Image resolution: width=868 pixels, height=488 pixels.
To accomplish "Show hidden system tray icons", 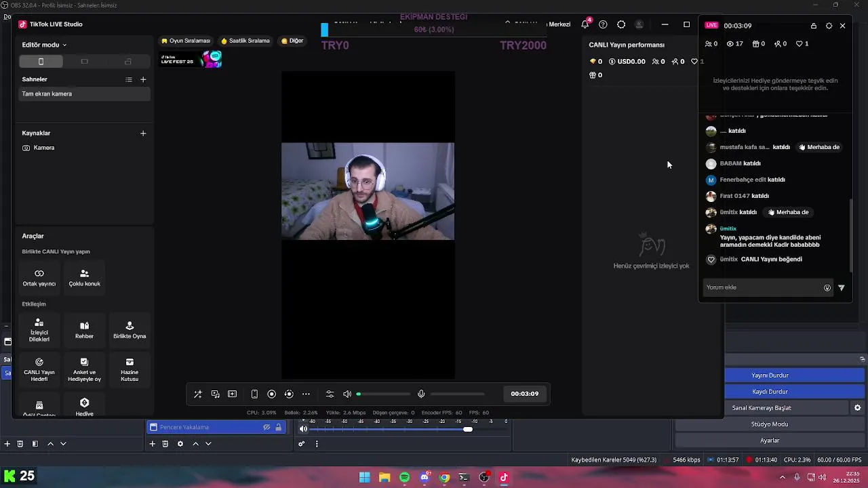I will [783, 477].
